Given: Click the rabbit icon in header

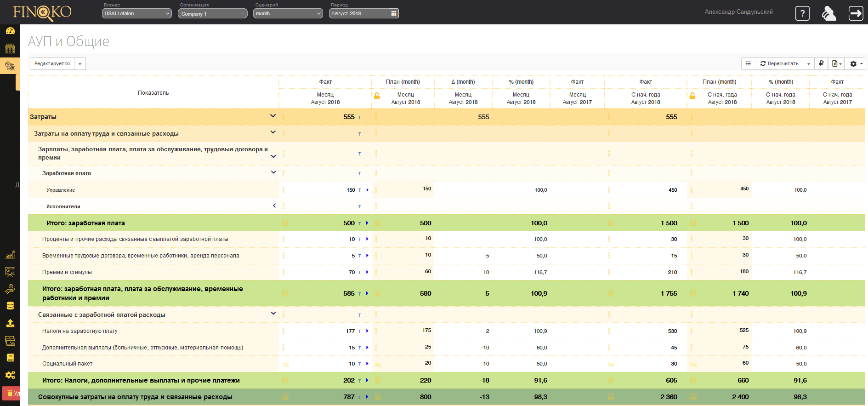Looking at the screenshot, I should [x=829, y=13].
